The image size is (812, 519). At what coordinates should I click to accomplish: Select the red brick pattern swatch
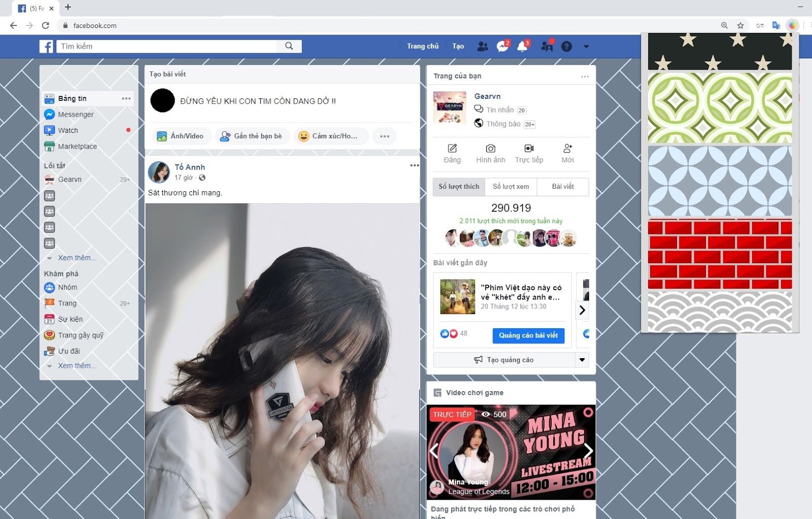coord(719,254)
